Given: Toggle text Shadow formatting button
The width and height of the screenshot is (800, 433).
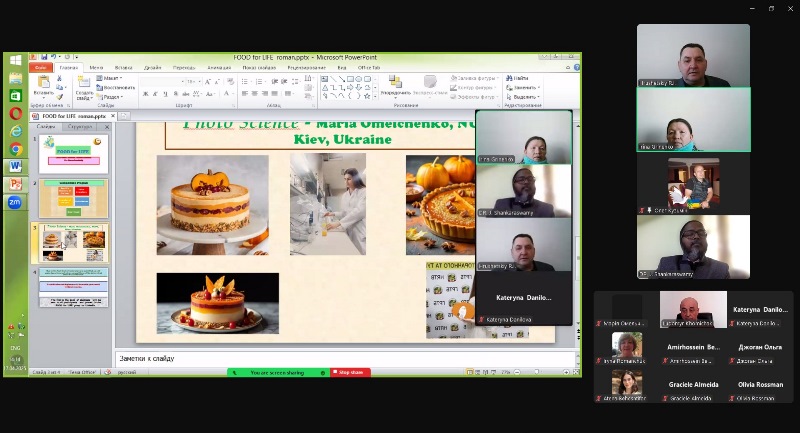Looking at the screenshot, I should 176,94.
